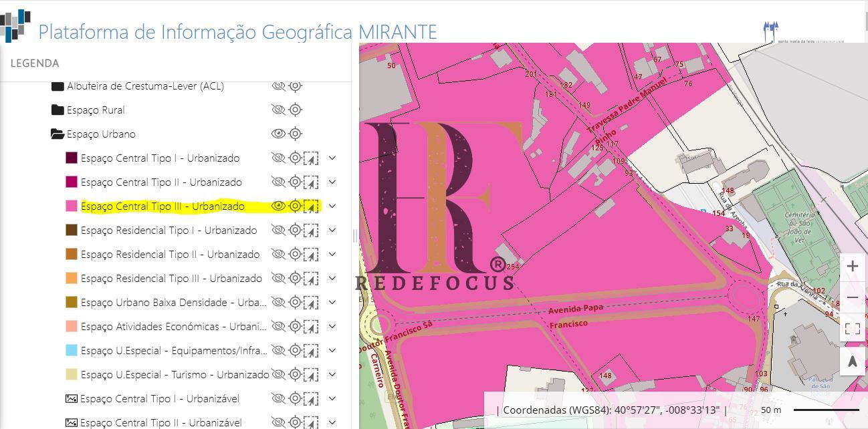The image size is (868, 429).
Task: Zoom in on the map
Action: coord(852,266)
